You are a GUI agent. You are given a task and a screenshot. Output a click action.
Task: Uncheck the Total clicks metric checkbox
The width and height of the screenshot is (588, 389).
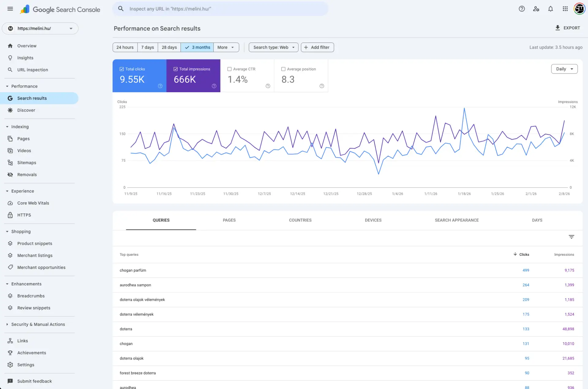(x=122, y=69)
